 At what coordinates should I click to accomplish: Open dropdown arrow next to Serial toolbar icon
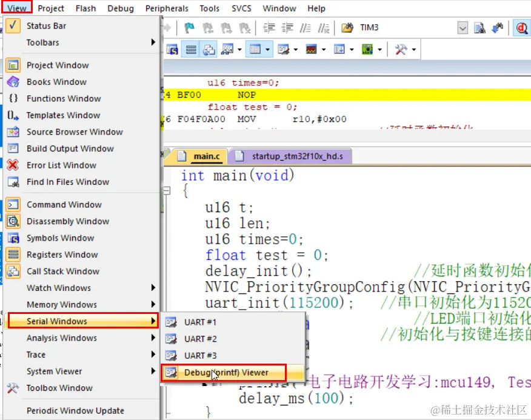(296, 50)
